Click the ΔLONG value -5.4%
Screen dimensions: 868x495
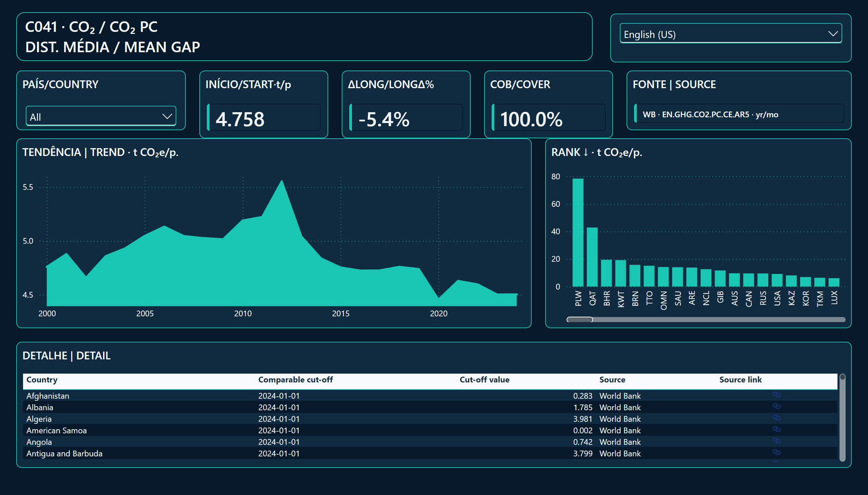pyautogui.click(x=384, y=119)
